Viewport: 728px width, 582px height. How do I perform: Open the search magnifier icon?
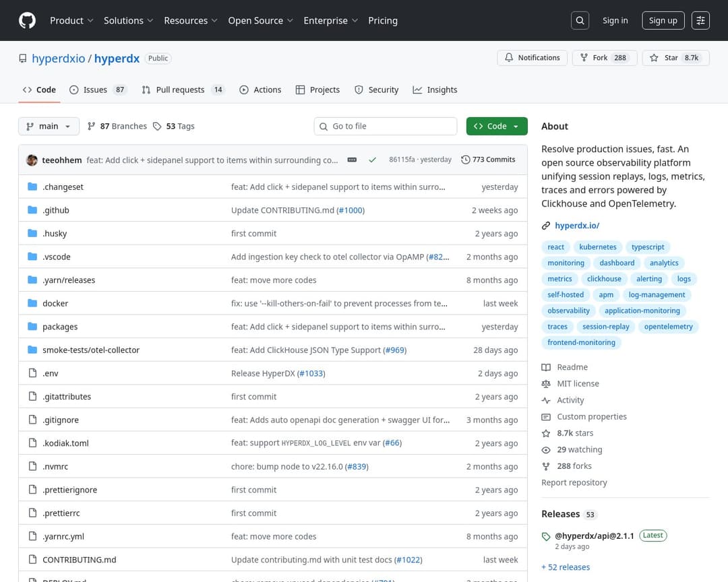(580, 21)
